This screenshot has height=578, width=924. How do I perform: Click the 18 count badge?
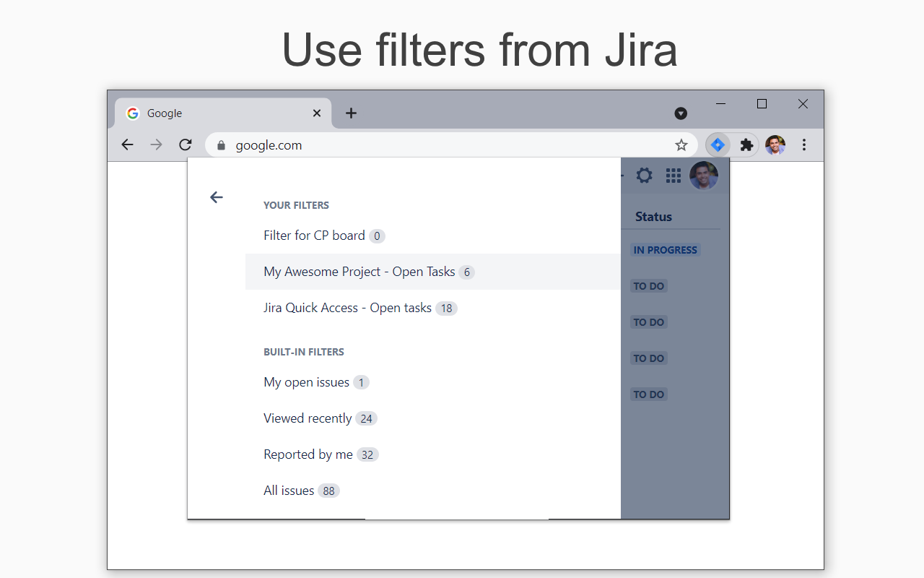(446, 309)
